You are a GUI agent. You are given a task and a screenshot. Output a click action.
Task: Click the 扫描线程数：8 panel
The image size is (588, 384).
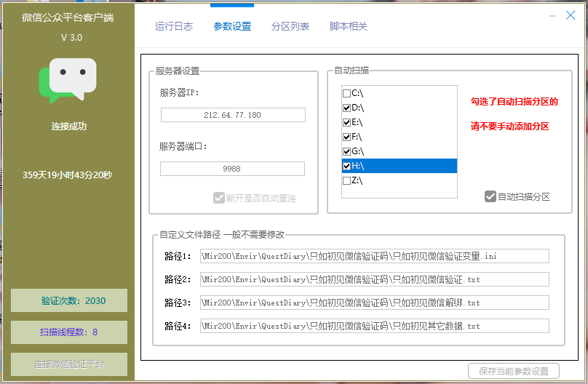coord(69,332)
